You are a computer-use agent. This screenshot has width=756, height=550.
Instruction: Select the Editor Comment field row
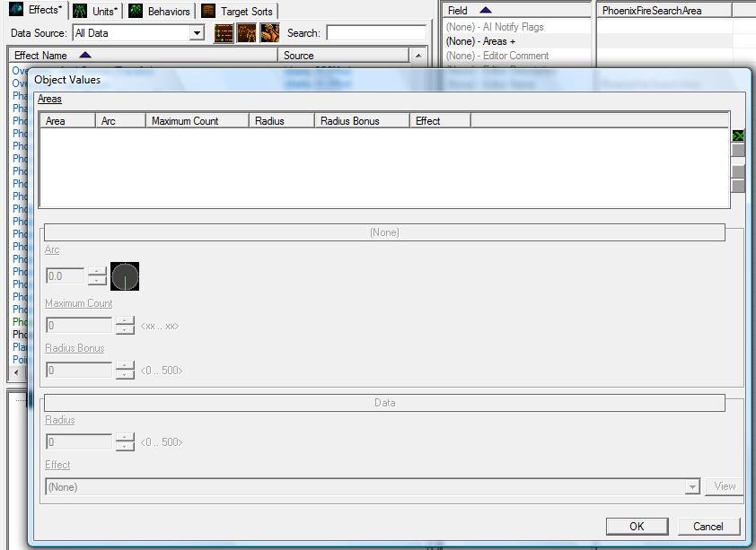click(x=516, y=56)
